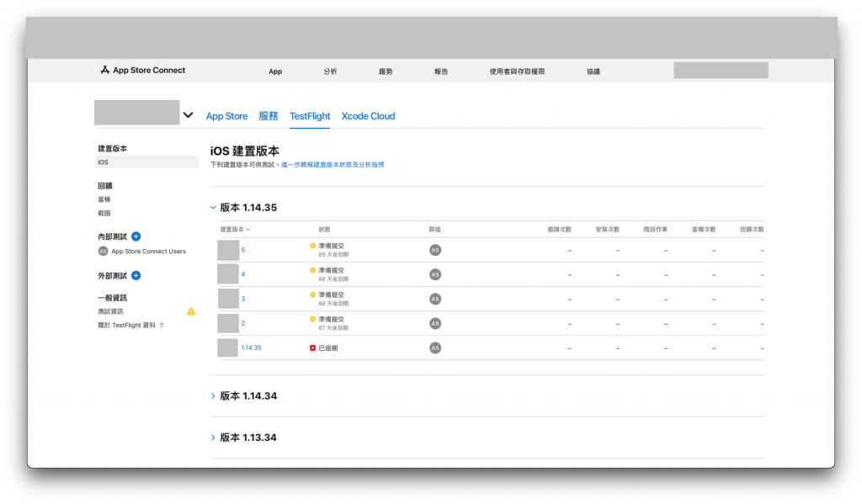Switch to the 服務 tab
862x504 pixels.
coord(269,116)
